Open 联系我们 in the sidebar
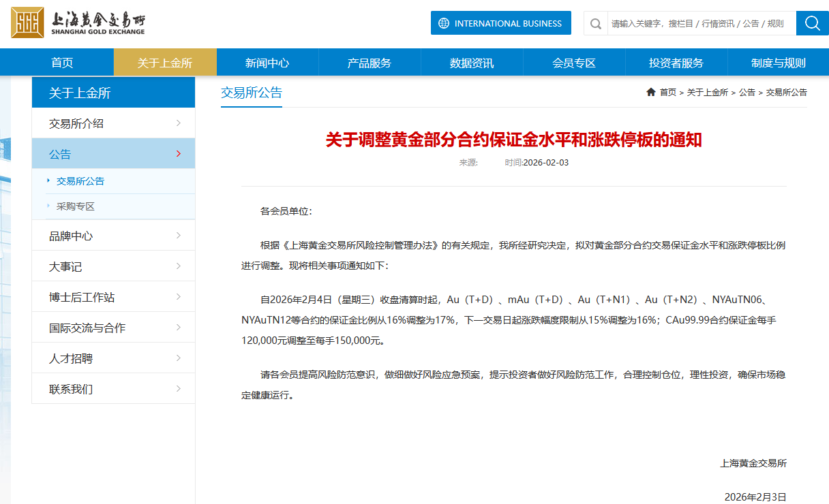This screenshot has width=829, height=504. 71,389
